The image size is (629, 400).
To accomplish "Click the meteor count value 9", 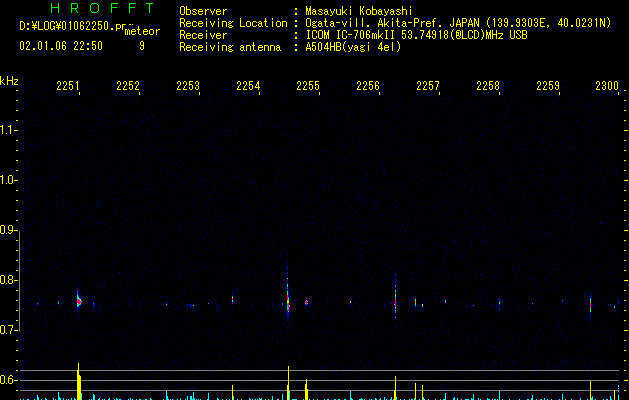I will coord(142,46).
